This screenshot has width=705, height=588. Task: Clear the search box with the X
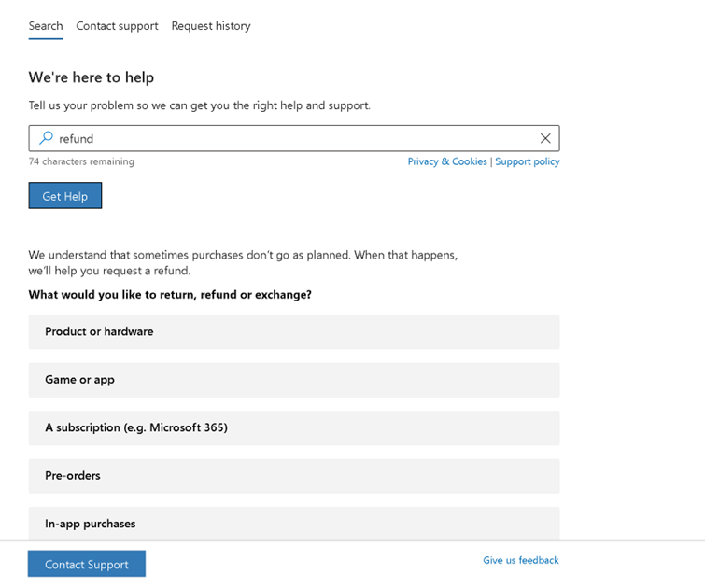click(545, 138)
